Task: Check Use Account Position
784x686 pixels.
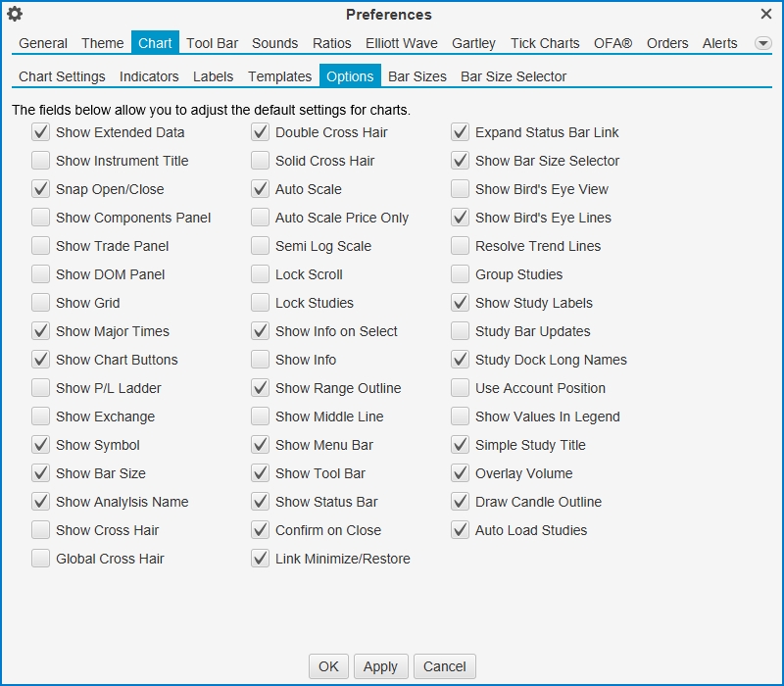Action: click(460, 388)
